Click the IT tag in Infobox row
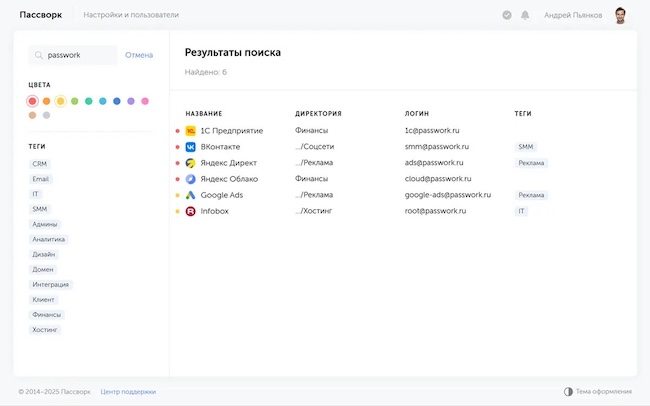Image resolution: width=650 pixels, height=406 pixels. pyautogui.click(x=521, y=211)
